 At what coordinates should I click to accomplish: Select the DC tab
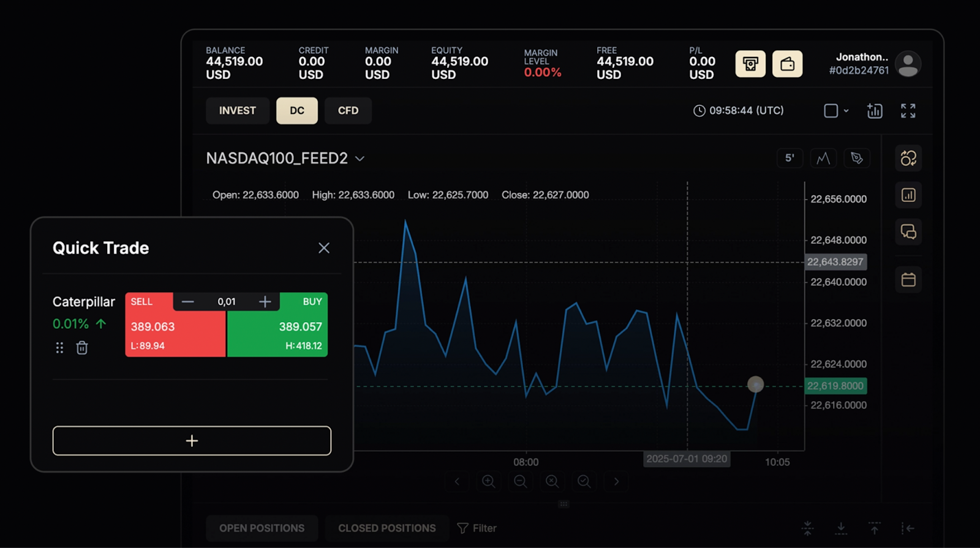[296, 111]
